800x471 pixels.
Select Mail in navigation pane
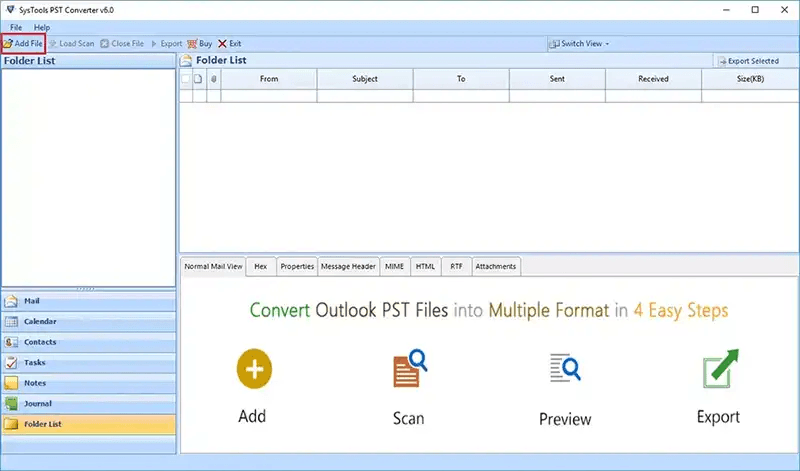coord(89,302)
